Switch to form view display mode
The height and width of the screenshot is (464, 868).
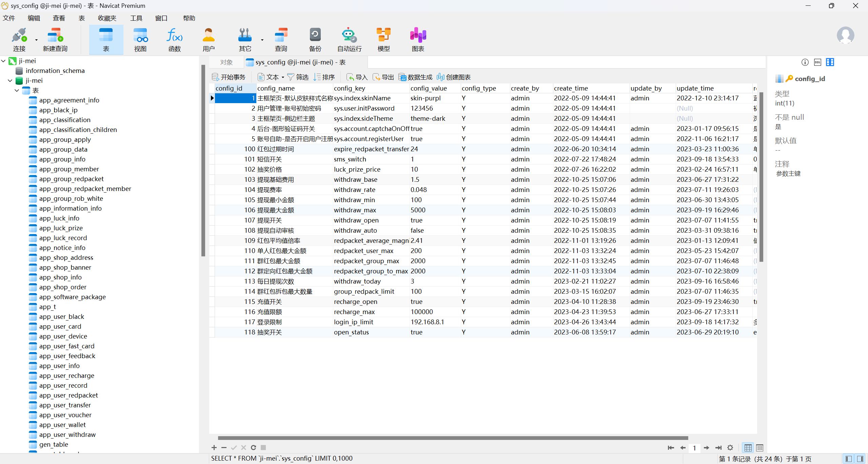click(x=759, y=448)
